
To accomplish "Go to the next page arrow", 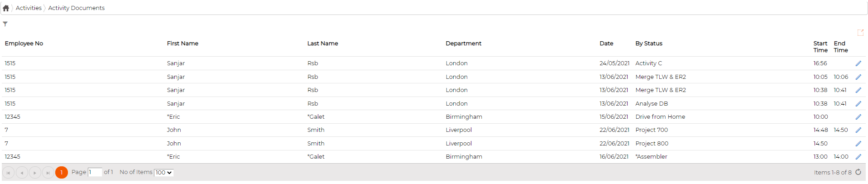I will coord(35,173).
